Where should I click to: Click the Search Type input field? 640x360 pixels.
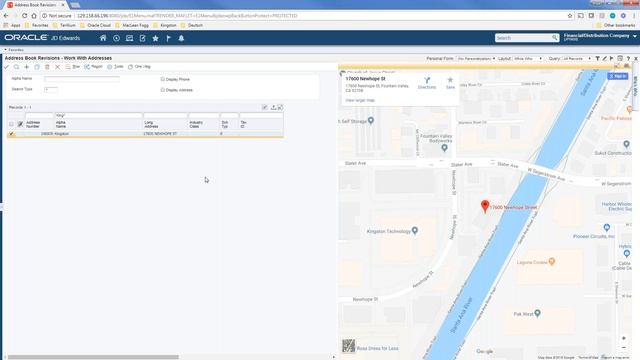tap(51, 89)
